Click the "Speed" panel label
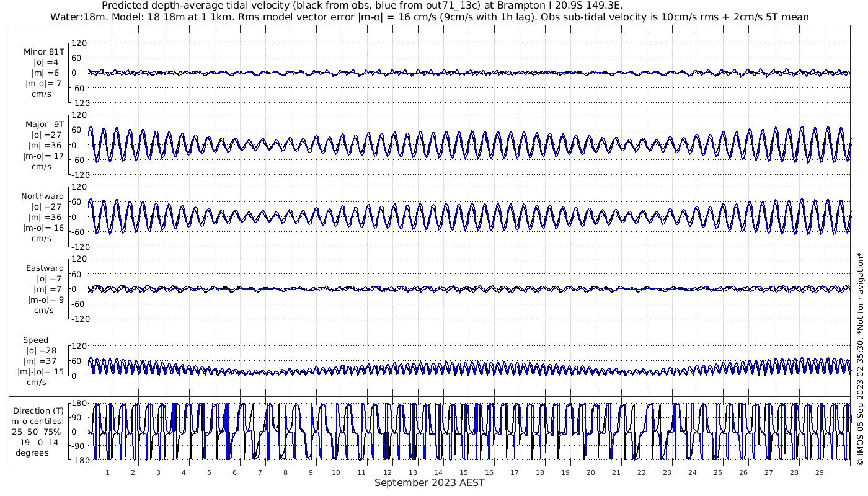 35,340
